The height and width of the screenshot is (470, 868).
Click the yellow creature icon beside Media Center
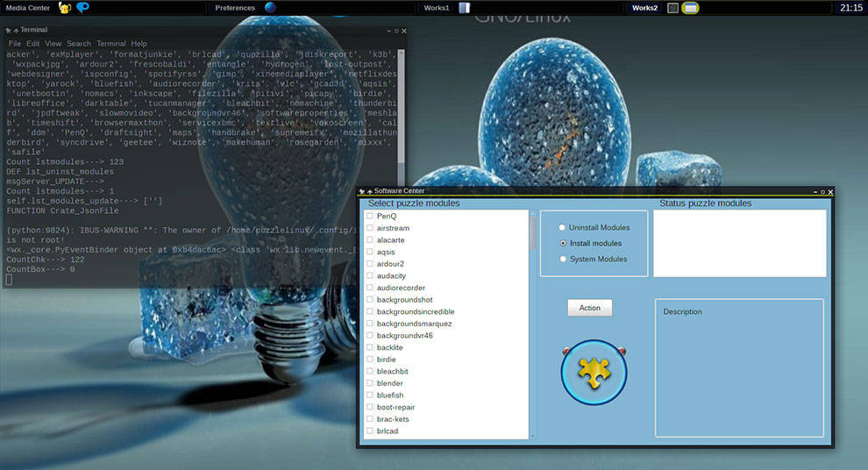[x=65, y=8]
